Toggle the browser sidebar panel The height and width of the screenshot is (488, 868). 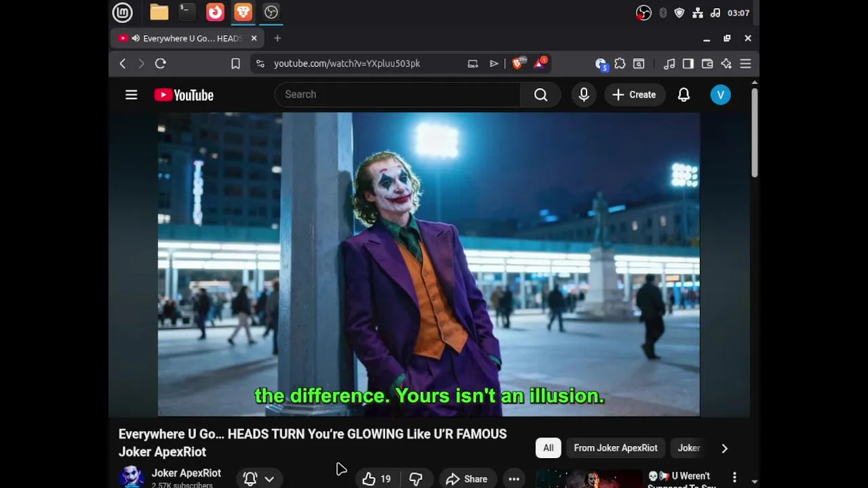pyautogui.click(x=688, y=63)
